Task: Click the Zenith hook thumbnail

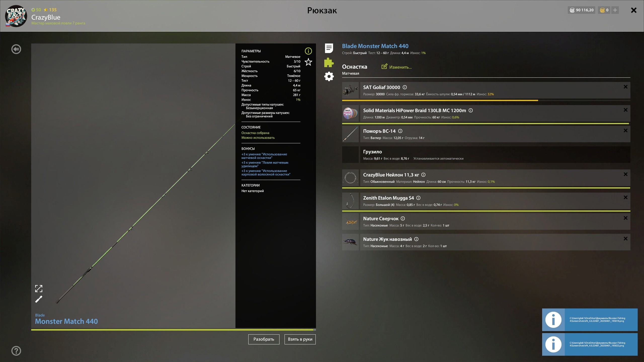Action: click(x=350, y=201)
